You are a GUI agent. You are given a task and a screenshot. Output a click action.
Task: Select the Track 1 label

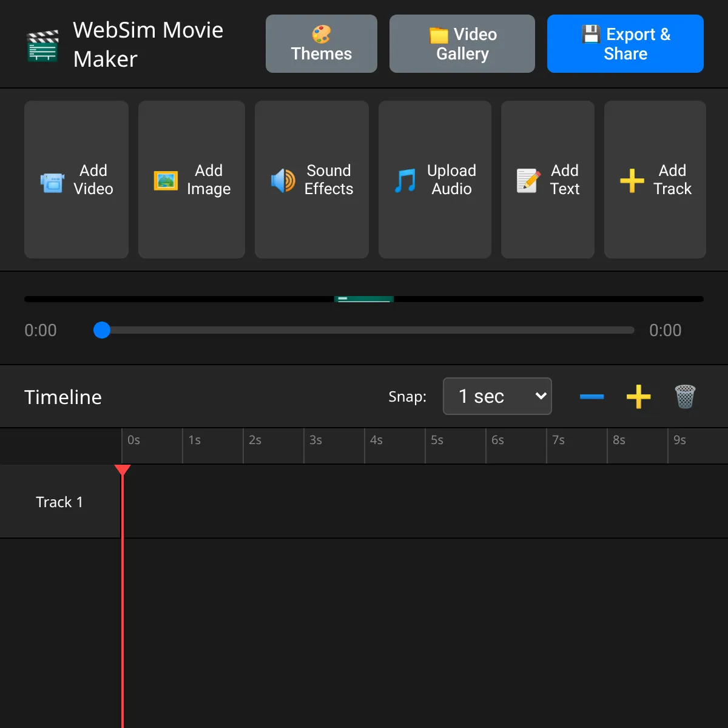click(59, 502)
